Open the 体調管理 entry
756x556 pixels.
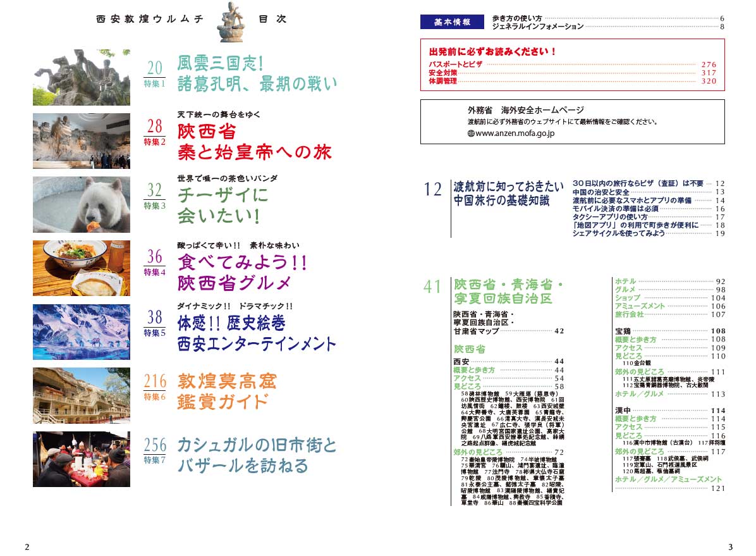[442, 81]
